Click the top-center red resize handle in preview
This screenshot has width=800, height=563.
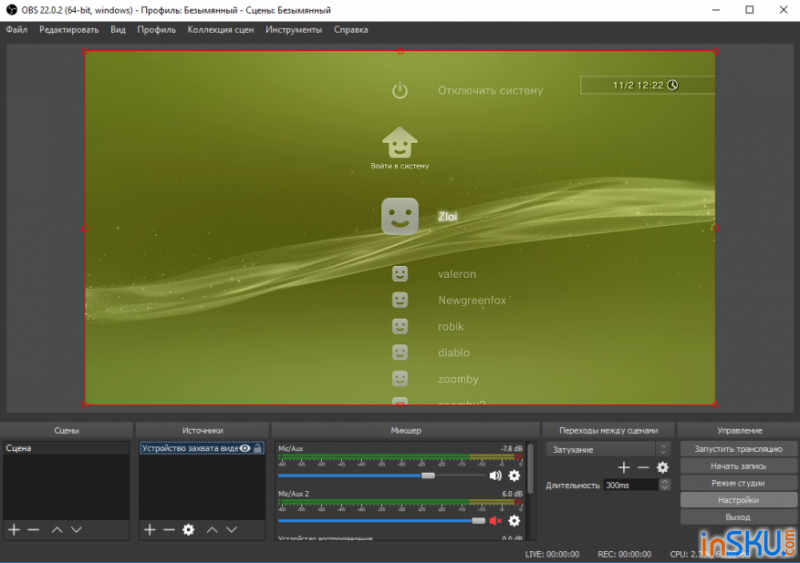(401, 51)
